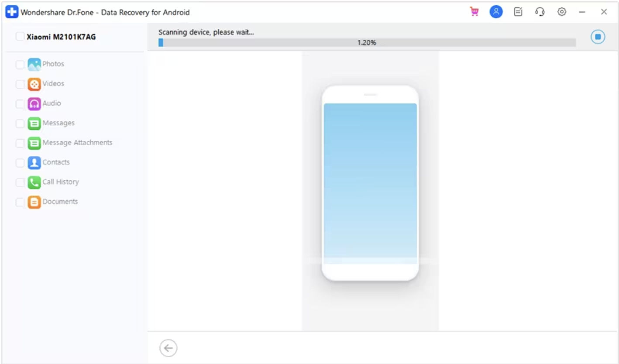Select the Contacts label

click(56, 162)
